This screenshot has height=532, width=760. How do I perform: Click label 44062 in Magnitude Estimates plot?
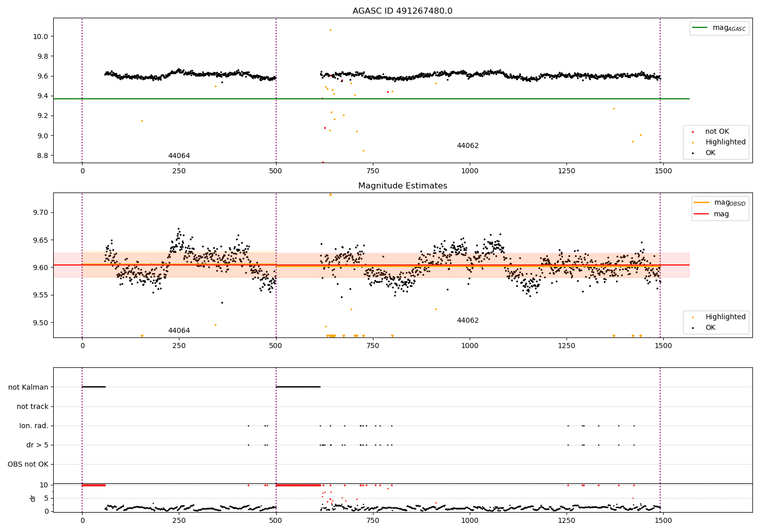click(468, 321)
